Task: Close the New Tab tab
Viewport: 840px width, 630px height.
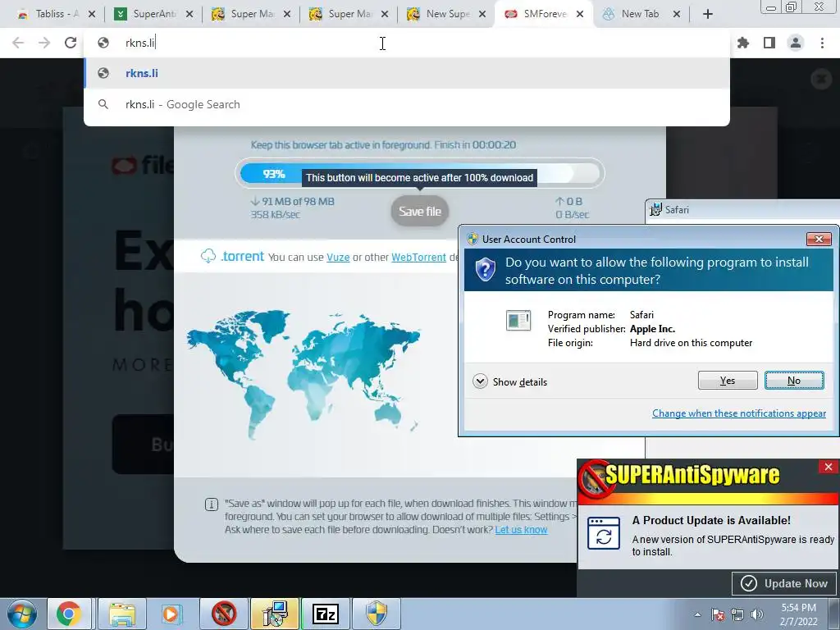Action: [x=677, y=14]
